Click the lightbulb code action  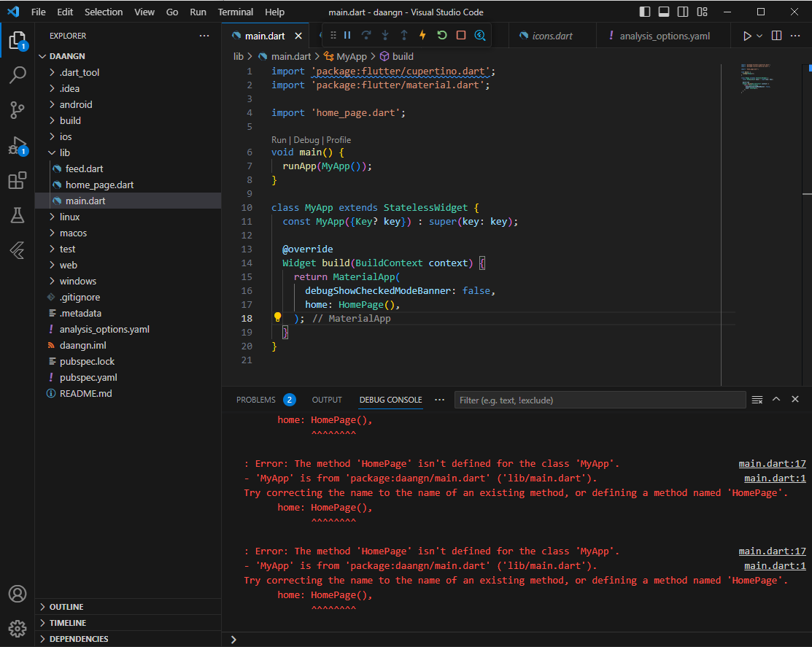[277, 317]
